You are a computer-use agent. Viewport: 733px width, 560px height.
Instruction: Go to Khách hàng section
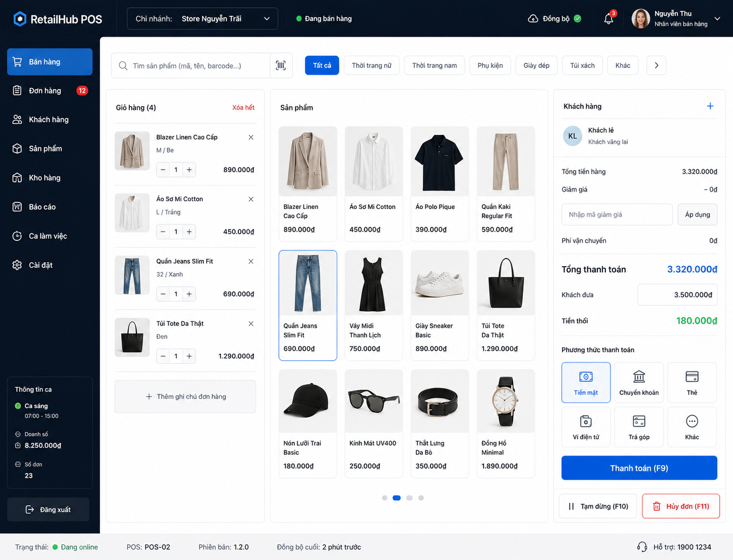tap(50, 120)
